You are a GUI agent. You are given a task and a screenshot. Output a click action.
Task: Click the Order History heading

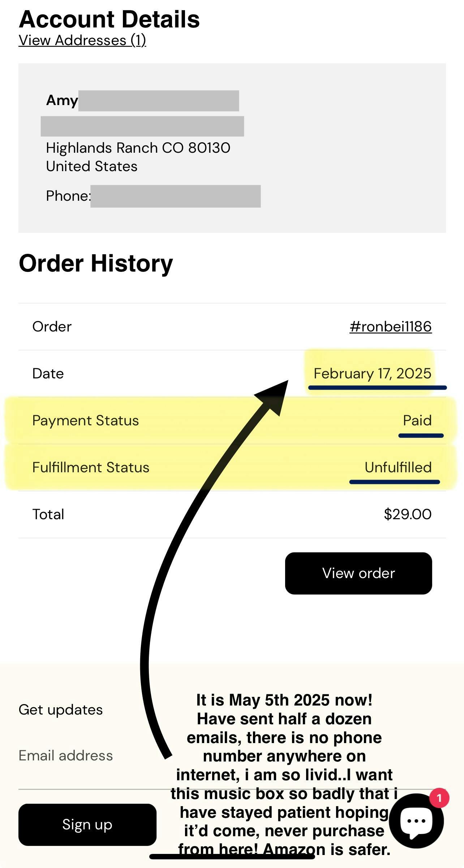point(96,263)
